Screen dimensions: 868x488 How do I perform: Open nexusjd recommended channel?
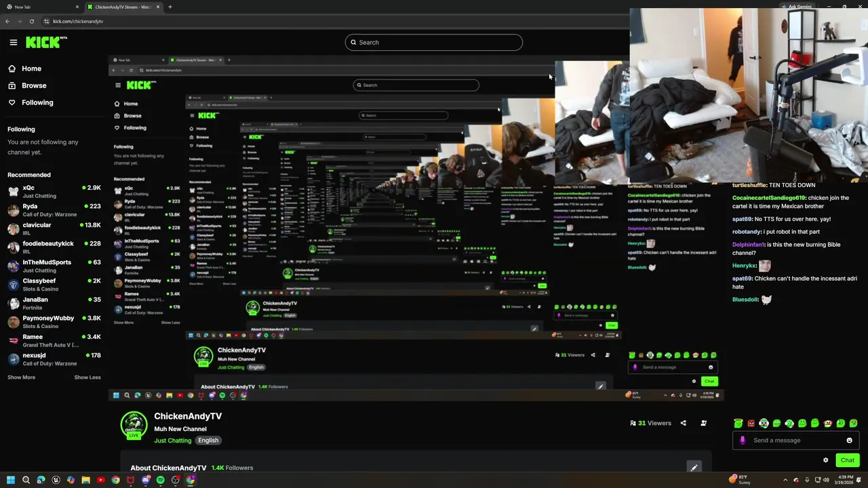[x=54, y=359]
